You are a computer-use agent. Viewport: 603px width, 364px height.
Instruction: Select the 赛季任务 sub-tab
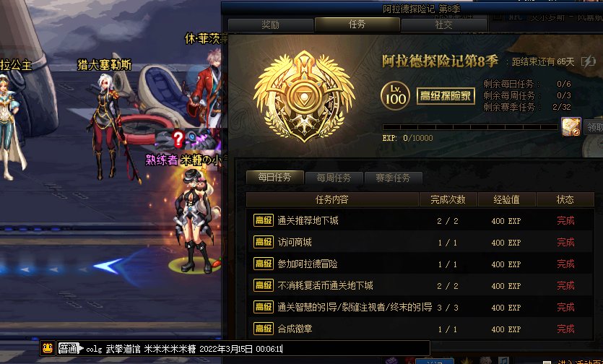[x=393, y=178]
